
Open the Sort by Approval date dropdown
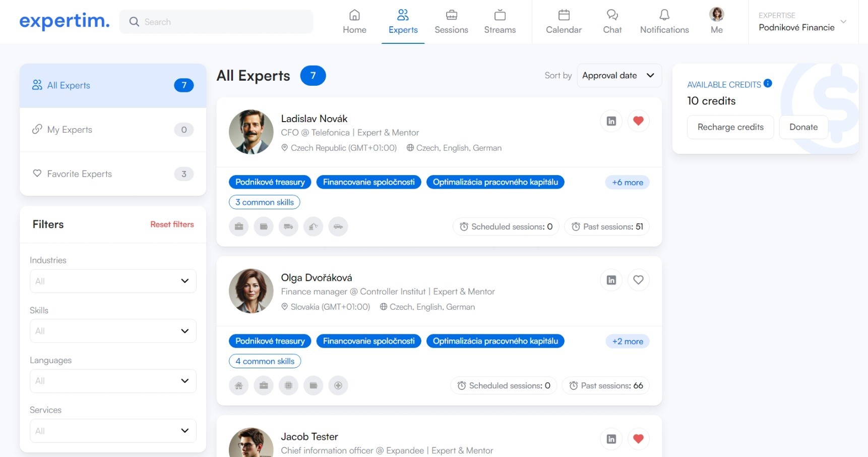(x=618, y=76)
